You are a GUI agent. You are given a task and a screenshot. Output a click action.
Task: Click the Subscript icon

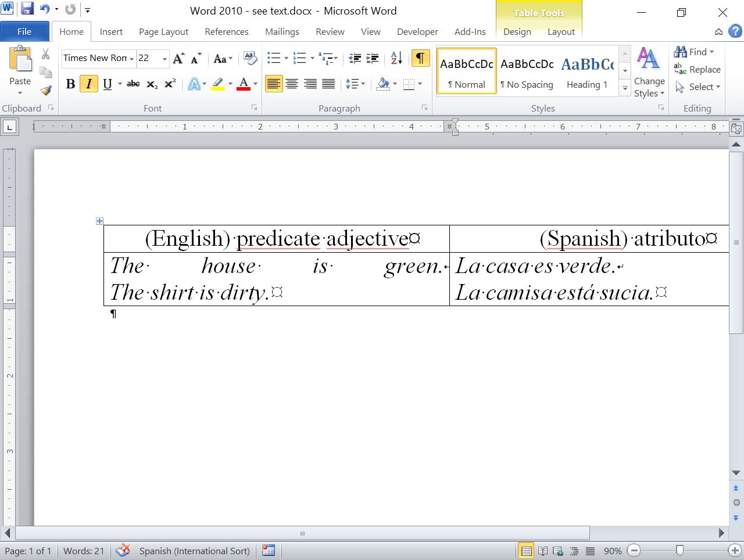tap(152, 84)
